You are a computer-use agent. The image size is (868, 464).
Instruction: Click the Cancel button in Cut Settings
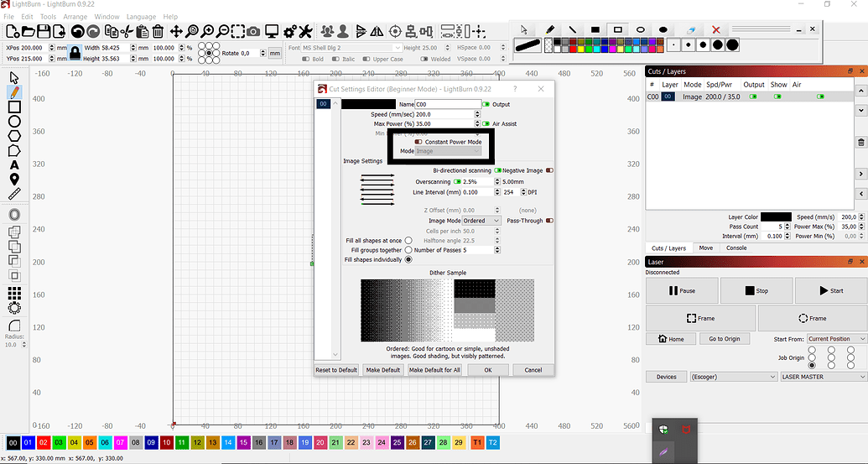533,370
